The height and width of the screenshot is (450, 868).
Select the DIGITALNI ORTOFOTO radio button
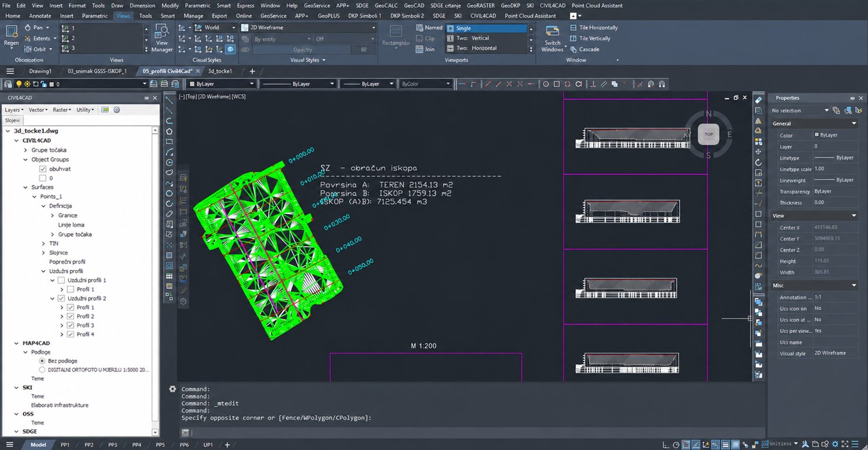coord(42,370)
